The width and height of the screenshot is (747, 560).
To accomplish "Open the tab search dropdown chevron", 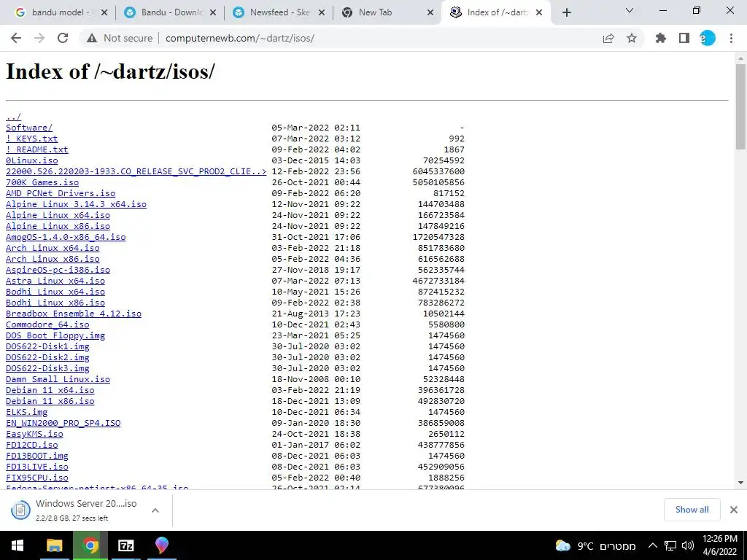I will (x=630, y=10).
